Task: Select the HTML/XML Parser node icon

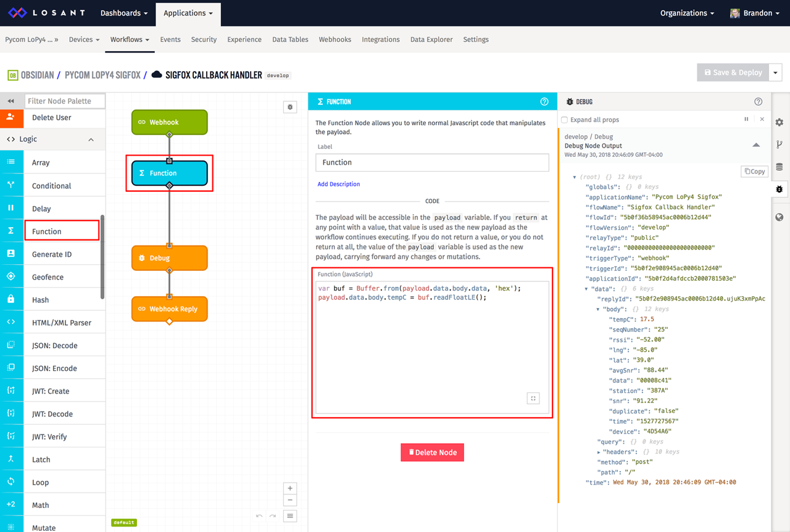Action: pyautogui.click(x=10, y=322)
